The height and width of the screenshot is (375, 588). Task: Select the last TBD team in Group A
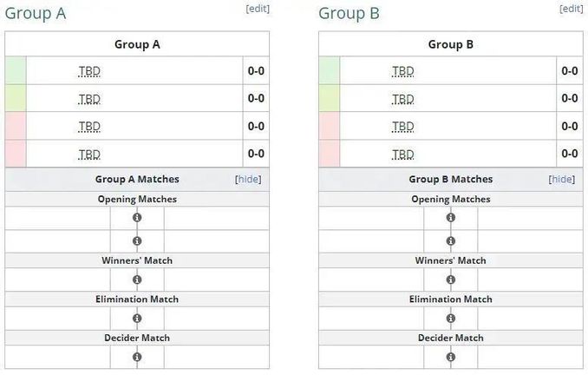tap(89, 154)
